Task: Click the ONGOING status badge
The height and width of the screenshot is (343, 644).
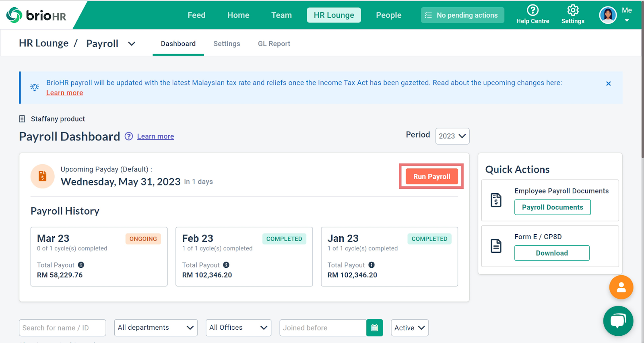Action: [x=143, y=239]
